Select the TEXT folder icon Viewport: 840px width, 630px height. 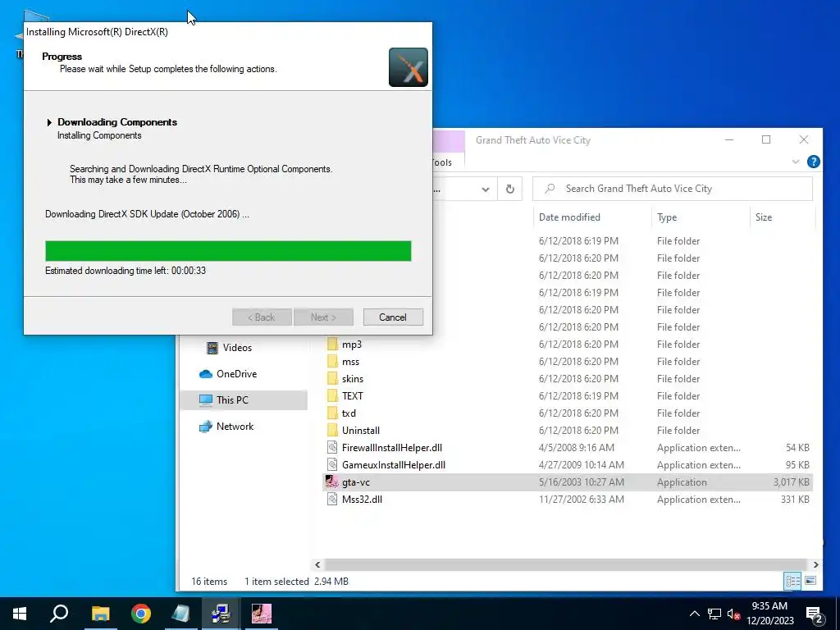pyautogui.click(x=333, y=396)
